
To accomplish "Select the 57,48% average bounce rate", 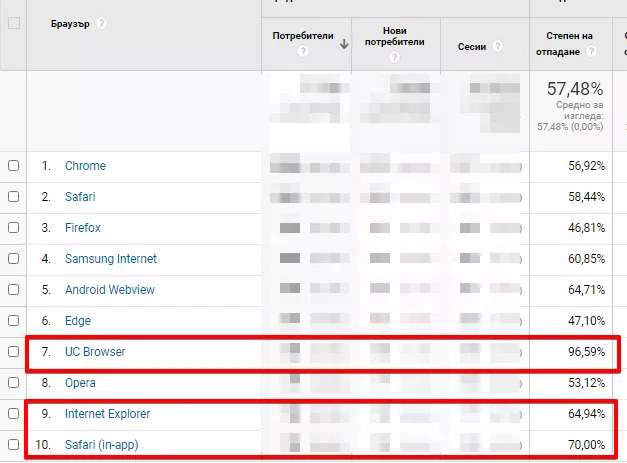I will (575, 89).
